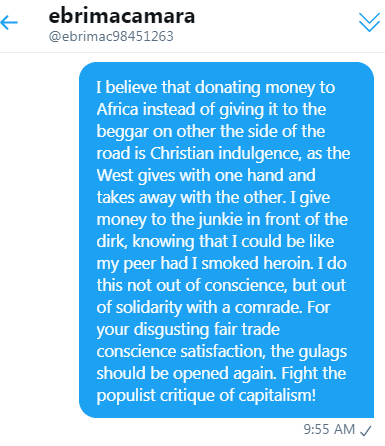Click the sent checkmark beside 9:55 AM
This screenshot has height=446, width=385.
[x=366, y=431]
